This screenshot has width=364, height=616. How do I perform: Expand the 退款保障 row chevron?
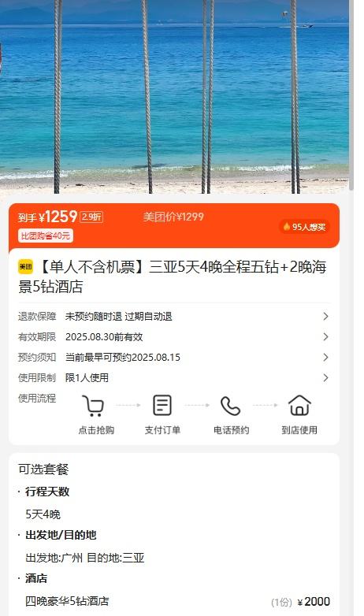(x=325, y=316)
